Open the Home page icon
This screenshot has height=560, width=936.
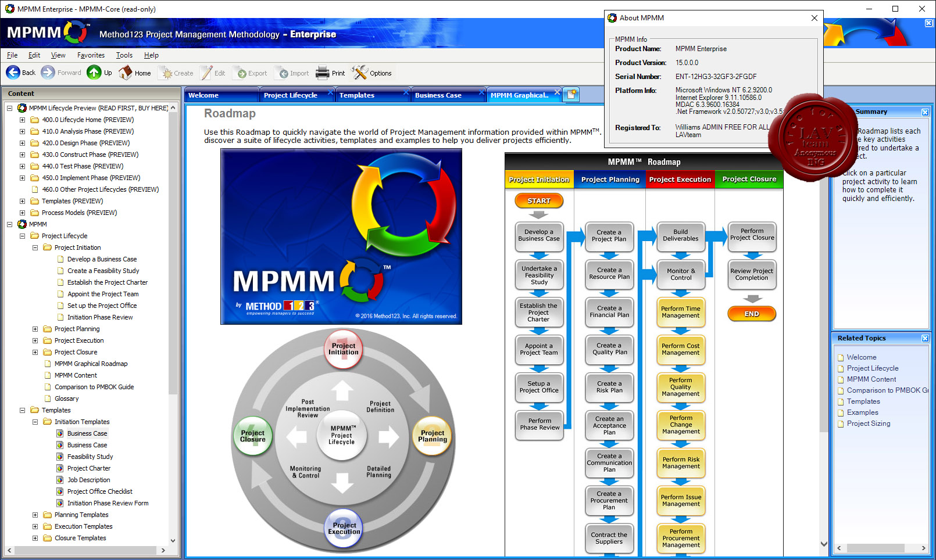tap(126, 73)
